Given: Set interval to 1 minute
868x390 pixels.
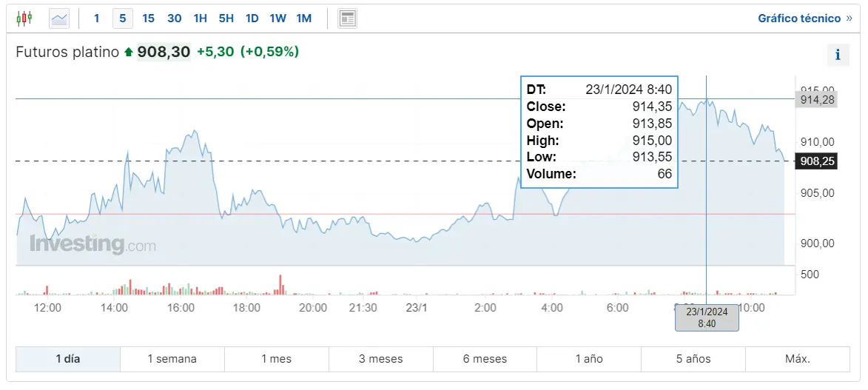Looking at the screenshot, I should 97,19.
